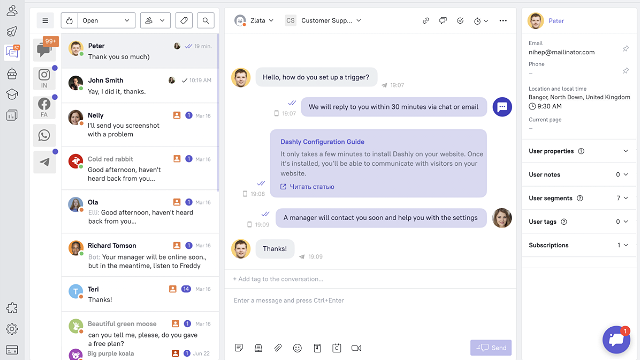This screenshot has width=640, height=360.
Task: Filter conversations by tag using the tag icon
Action: click(x=184, y=20)
